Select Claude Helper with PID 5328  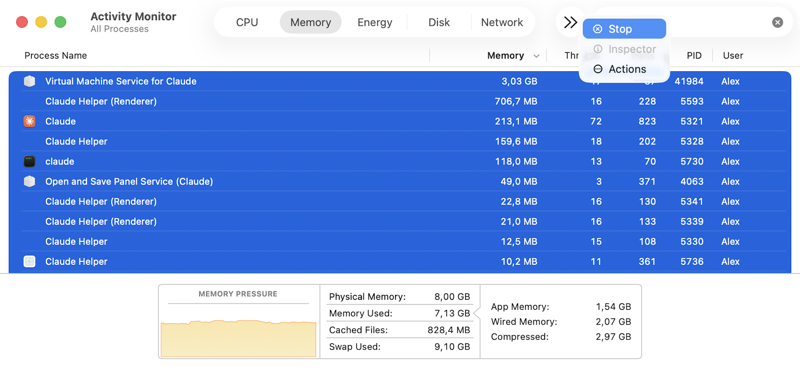[x=400, y=141]
